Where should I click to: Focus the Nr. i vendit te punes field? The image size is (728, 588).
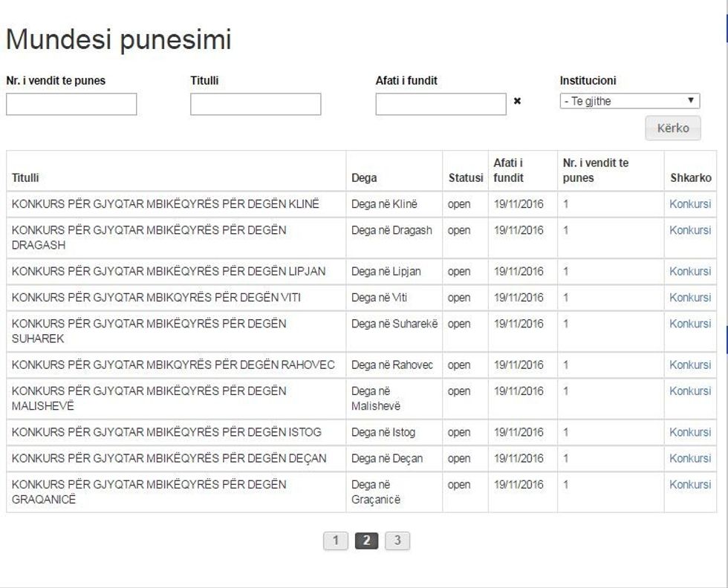click(71, 104)
